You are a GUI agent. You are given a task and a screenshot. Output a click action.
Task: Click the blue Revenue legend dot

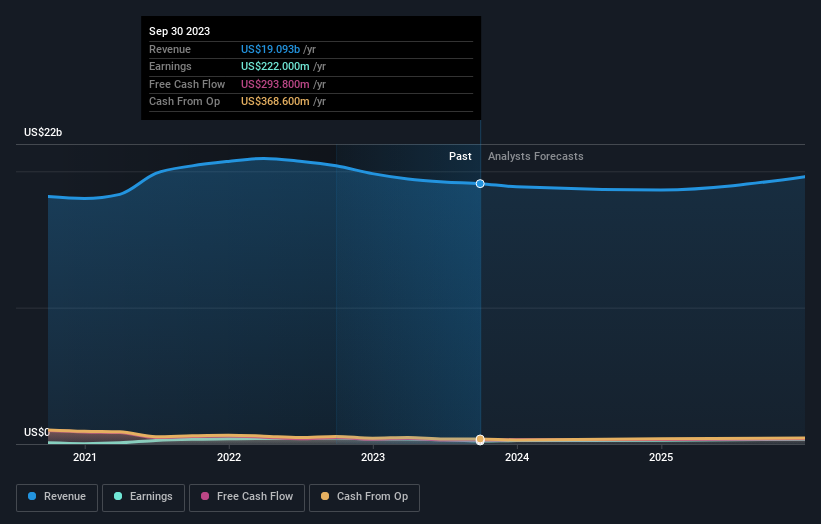pos(32,496)
